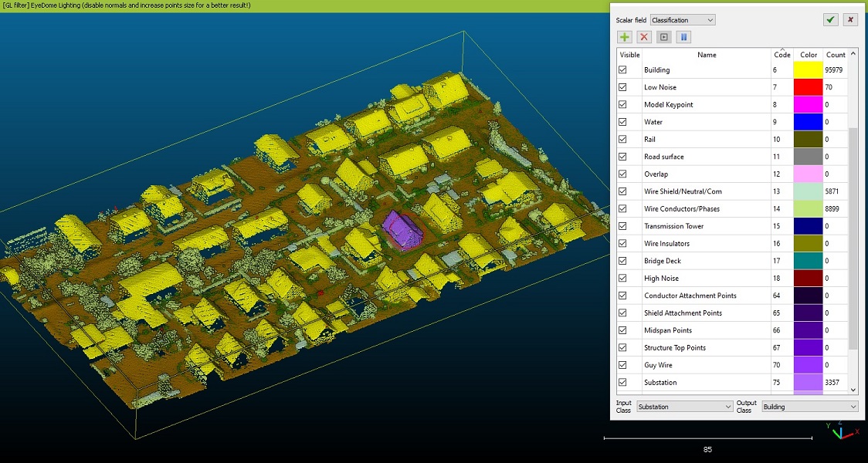The image size is (868, 463).
Task: Click the class list scroll-up arrow
Action: click(853, 54)
